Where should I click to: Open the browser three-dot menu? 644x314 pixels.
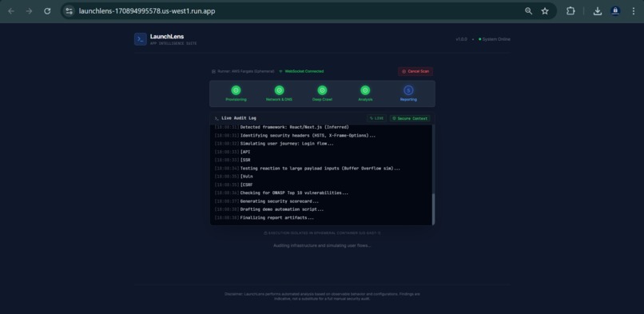[x=634, y=11]
